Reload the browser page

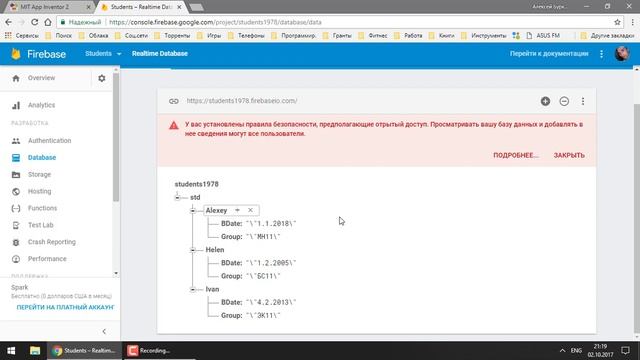pos(34,22)
